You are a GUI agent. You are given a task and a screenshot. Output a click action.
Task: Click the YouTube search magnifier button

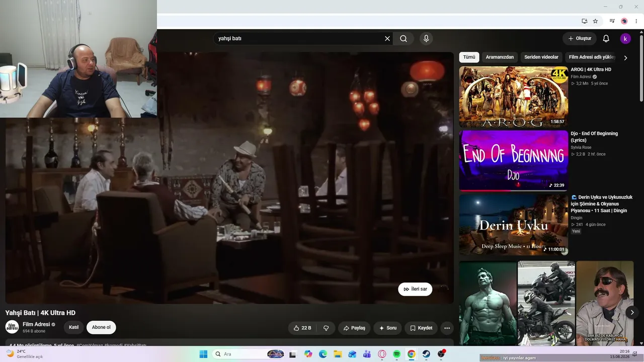pos(404,39)
